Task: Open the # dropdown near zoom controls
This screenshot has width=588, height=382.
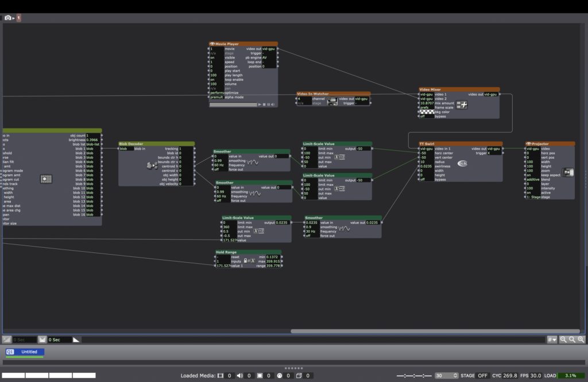Action: (x=552, y=340)
